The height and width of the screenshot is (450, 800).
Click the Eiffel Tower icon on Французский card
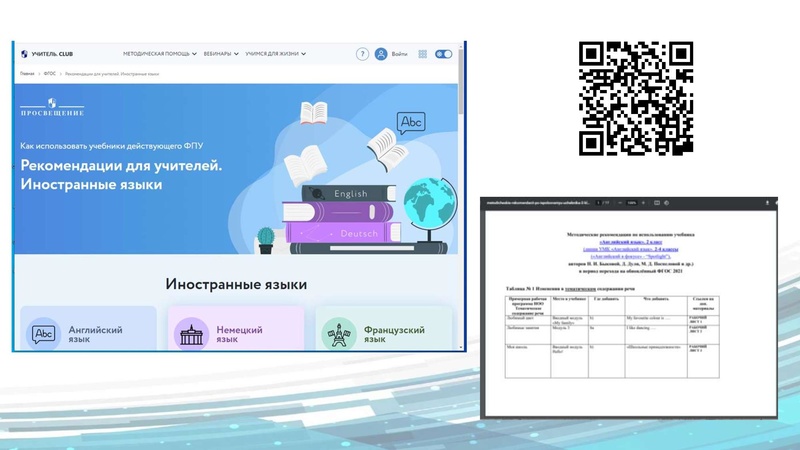pyautogui.click(x=339, y=334)
